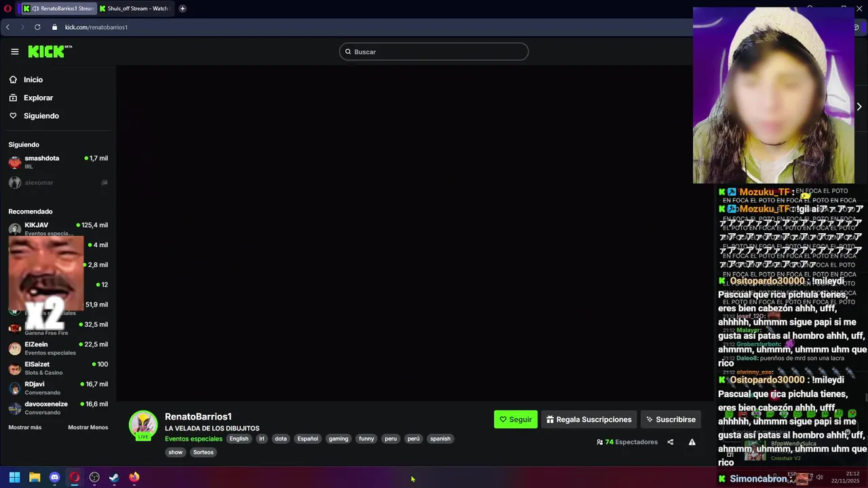
Task: Open alexomar offline channel
Action: coord(58,182)
